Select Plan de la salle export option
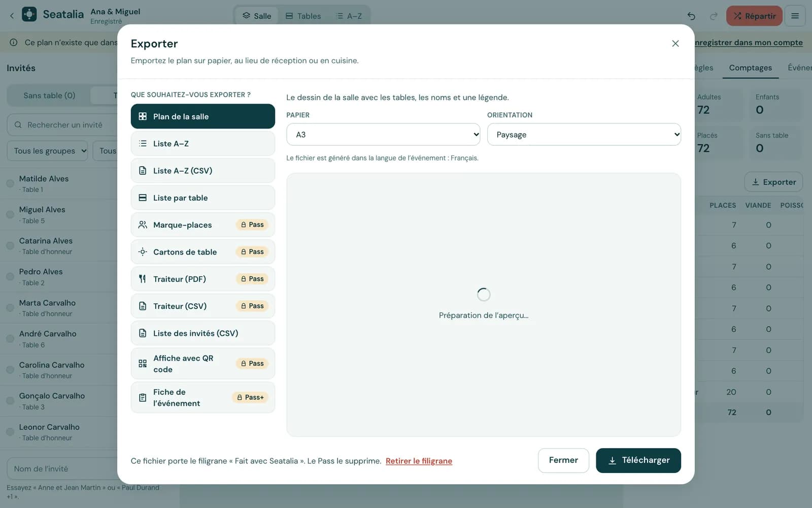Screen dimensions: 812x508 point(202,116)
